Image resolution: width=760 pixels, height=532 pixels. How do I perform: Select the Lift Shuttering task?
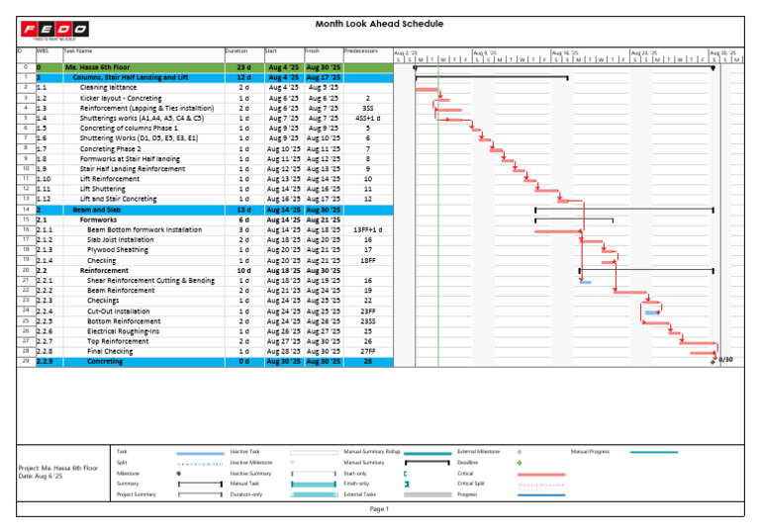click(102, 189)
